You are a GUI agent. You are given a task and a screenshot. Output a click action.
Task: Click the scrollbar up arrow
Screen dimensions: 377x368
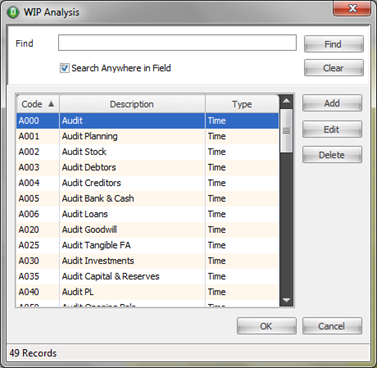pyautogui.click(x=286, y=101)
